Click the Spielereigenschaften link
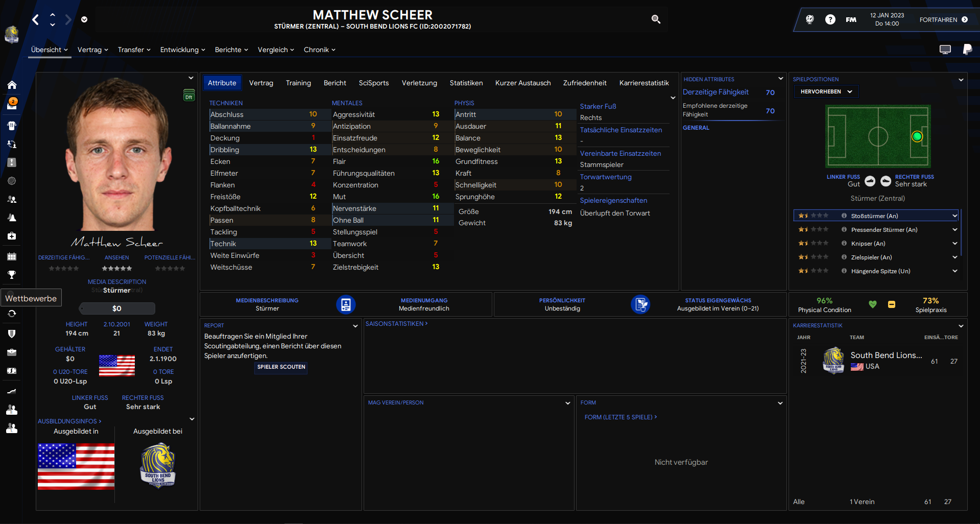 613,200
